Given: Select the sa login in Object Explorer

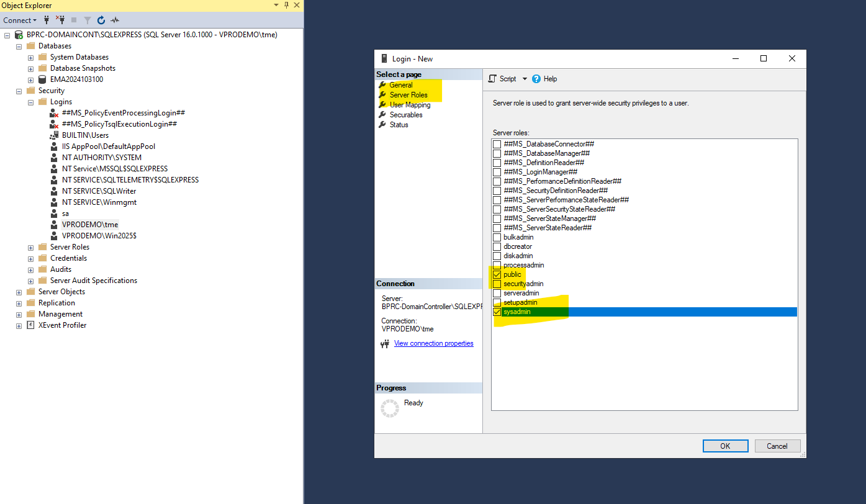Looking at the screenshot, I should coord(65,213).
